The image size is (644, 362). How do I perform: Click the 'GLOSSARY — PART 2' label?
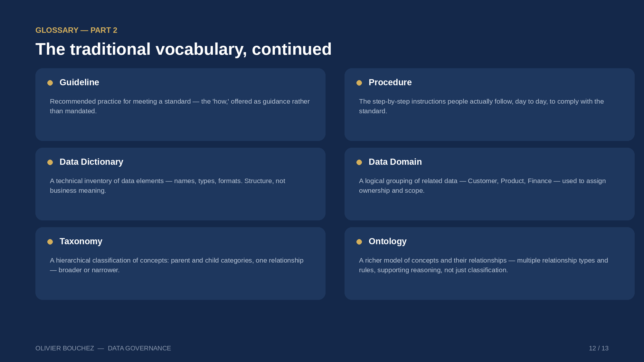[76, 30]
